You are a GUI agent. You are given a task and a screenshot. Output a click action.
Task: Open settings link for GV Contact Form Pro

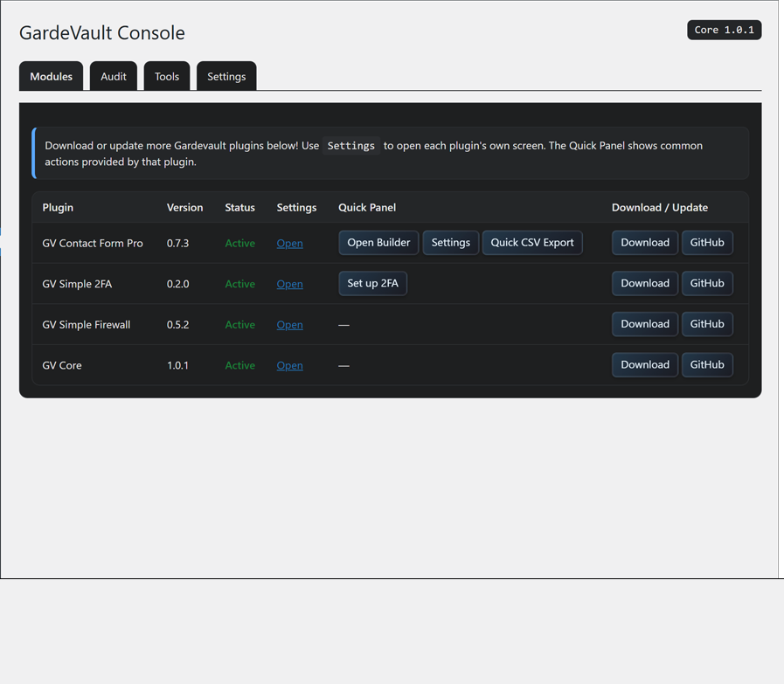289,243
